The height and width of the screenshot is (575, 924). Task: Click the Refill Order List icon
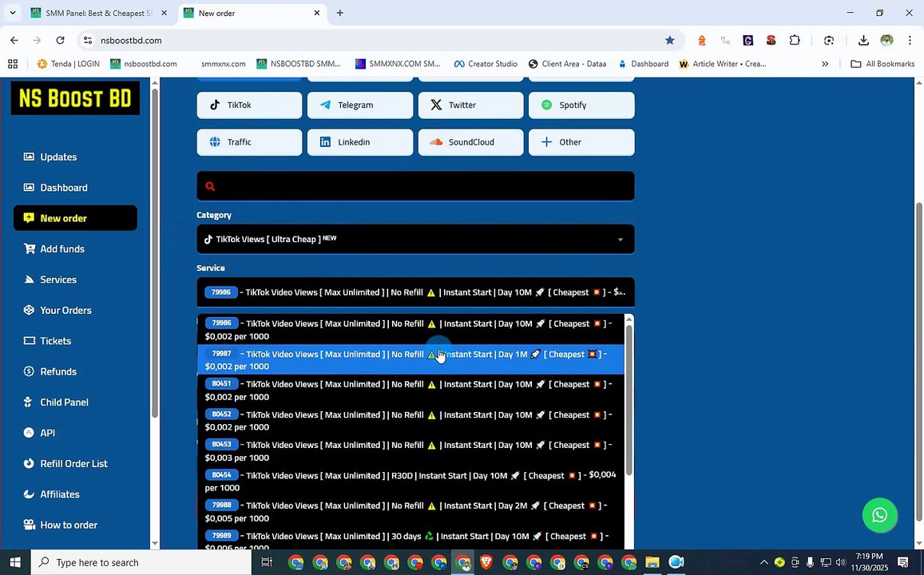[29, 463]
